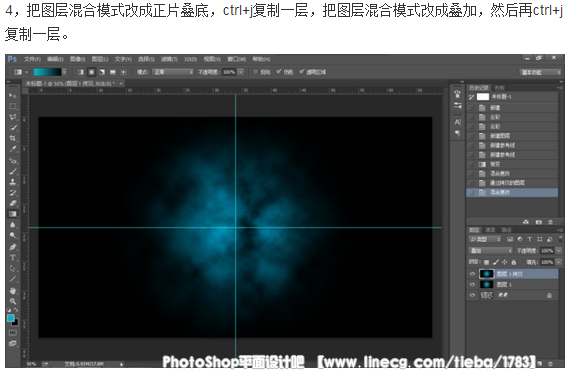Image resolution: width=586 pixels, height=379 pixels.
Task: Select the Zoom tool
Action: coord(13,301)
